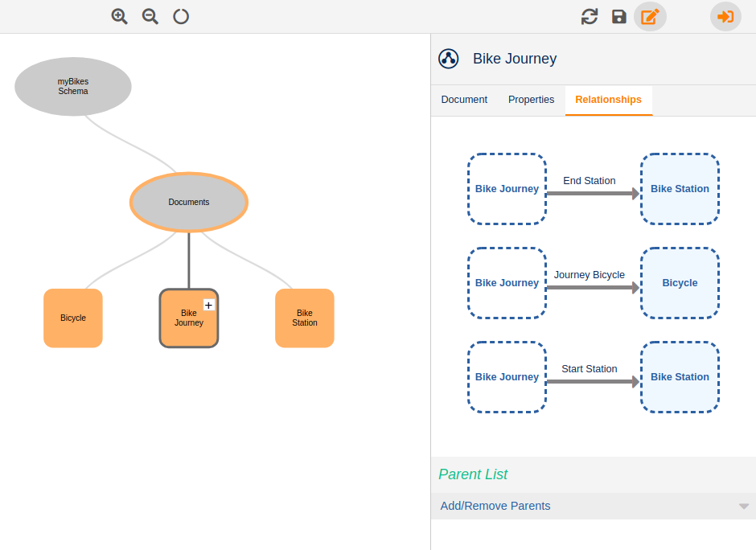Expand Bike Journey node using its plus icon
This screenshot has height=550, width=756.
208,305
